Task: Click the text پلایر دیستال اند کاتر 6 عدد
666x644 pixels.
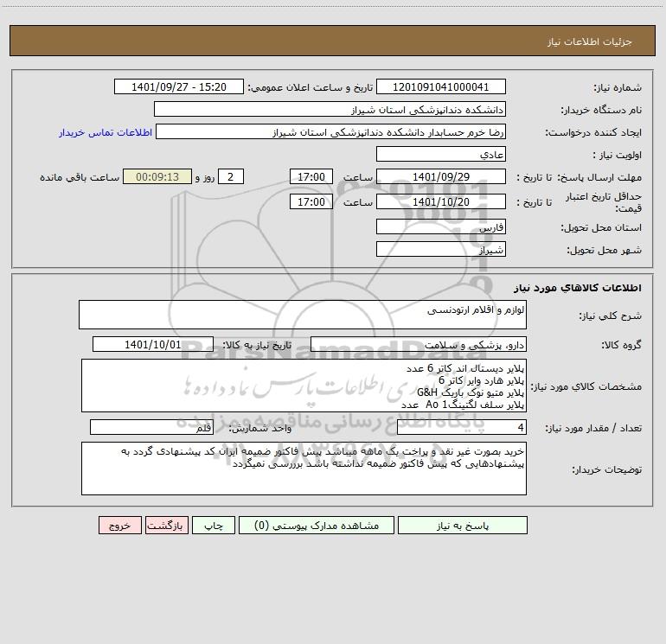Action: tap(465, 368)
